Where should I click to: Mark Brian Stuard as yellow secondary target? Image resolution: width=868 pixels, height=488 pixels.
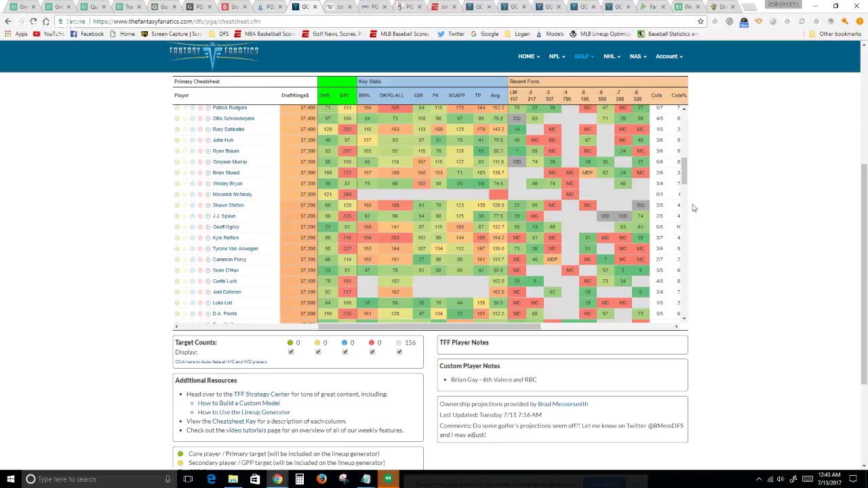(185, 173)
